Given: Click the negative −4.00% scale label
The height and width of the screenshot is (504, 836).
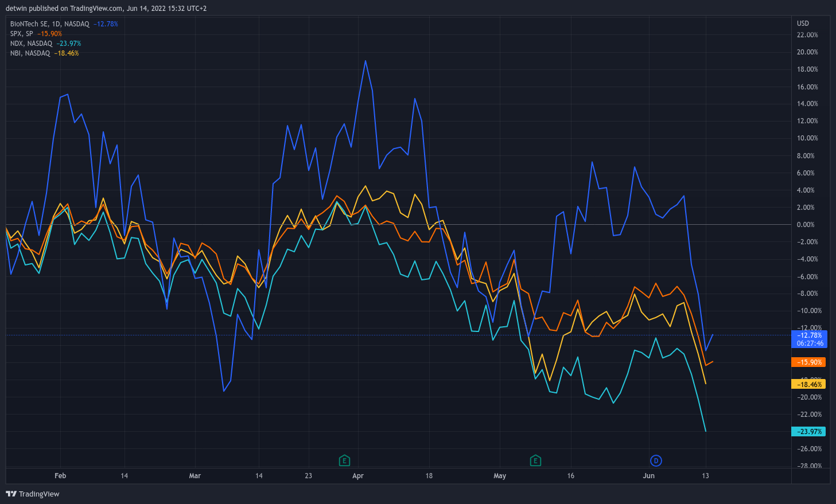Looking at the screenshot, I should tap(807, 259).
